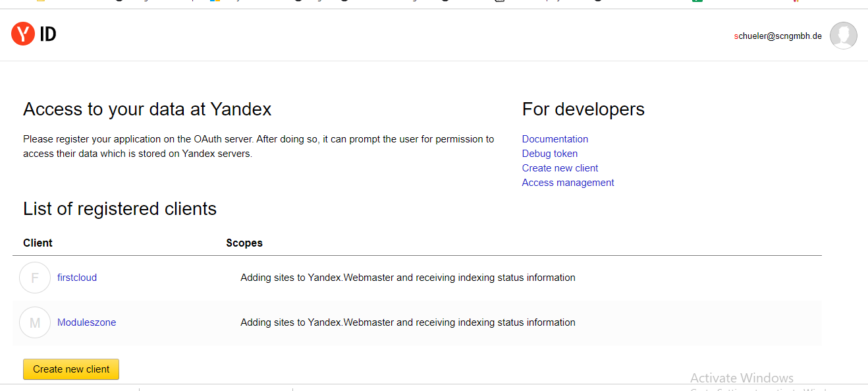
Task: Click the Moduleszone client letter M avatar
Action: point(35,322)
